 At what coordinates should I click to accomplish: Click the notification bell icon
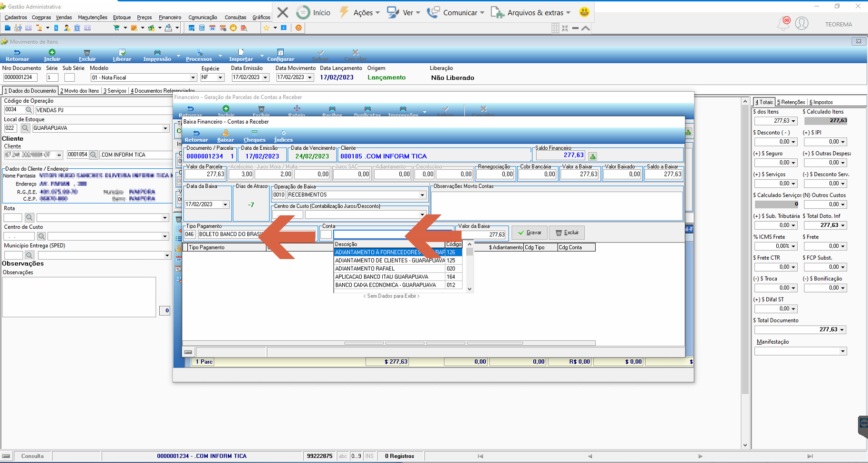coord(783,23)
